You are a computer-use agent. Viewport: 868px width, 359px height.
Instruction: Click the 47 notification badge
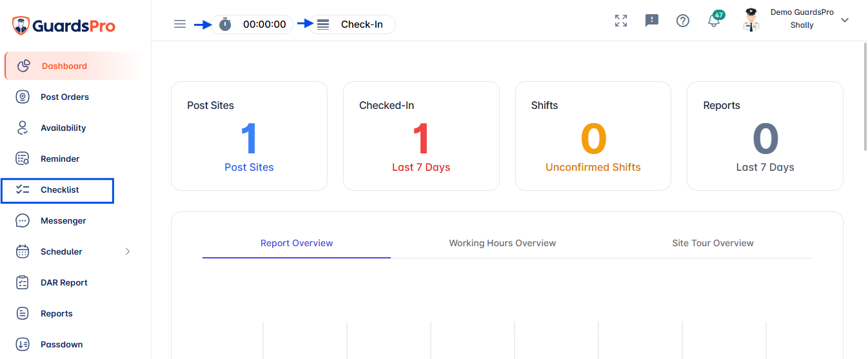click(x=719, y=15)
